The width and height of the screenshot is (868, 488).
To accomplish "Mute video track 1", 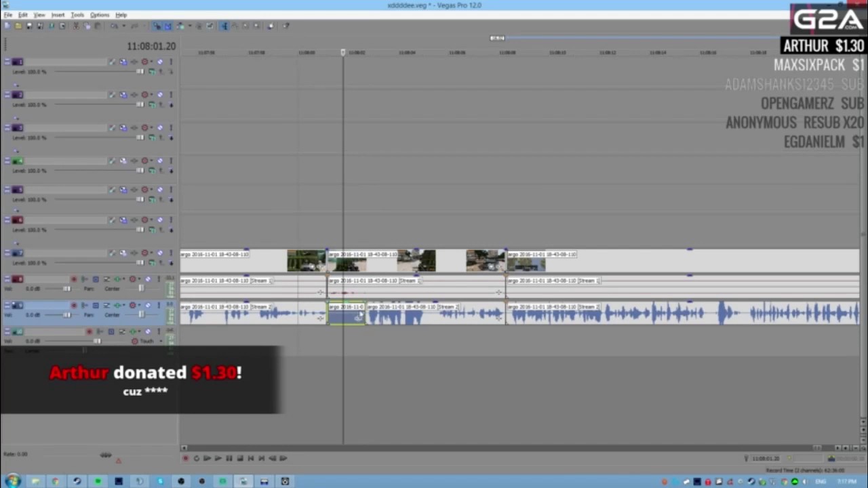I will pyautogui.click(x=160, y=62).
